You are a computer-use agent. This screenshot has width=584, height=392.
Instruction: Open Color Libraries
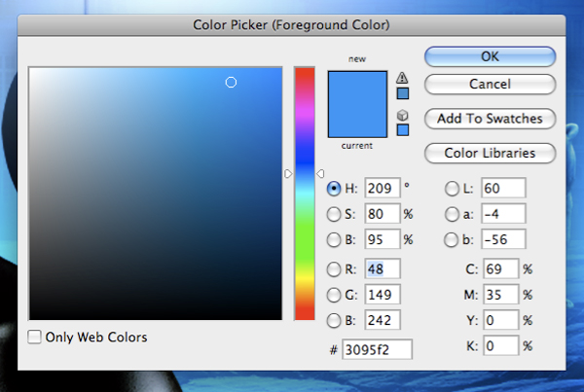[491, 153]
